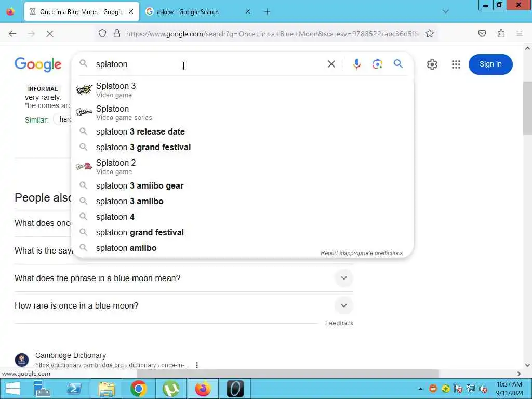532x399 pixels.
Task: Show hidden system tray icons
Action: coord(420,389)
